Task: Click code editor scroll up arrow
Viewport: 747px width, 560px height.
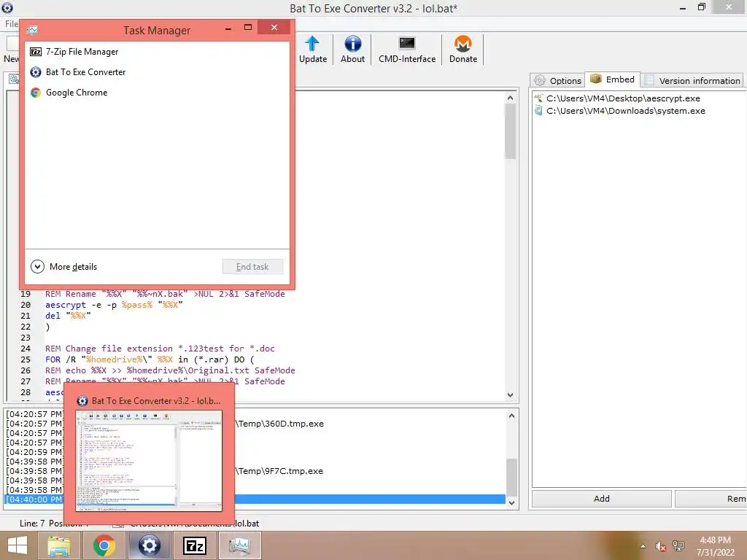Action: point(510,98)
